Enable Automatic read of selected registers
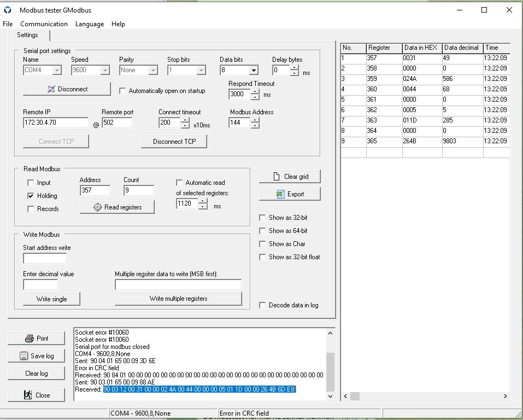Image resolution: width=523 pixels, height=420 pixels. click(179, 183)
